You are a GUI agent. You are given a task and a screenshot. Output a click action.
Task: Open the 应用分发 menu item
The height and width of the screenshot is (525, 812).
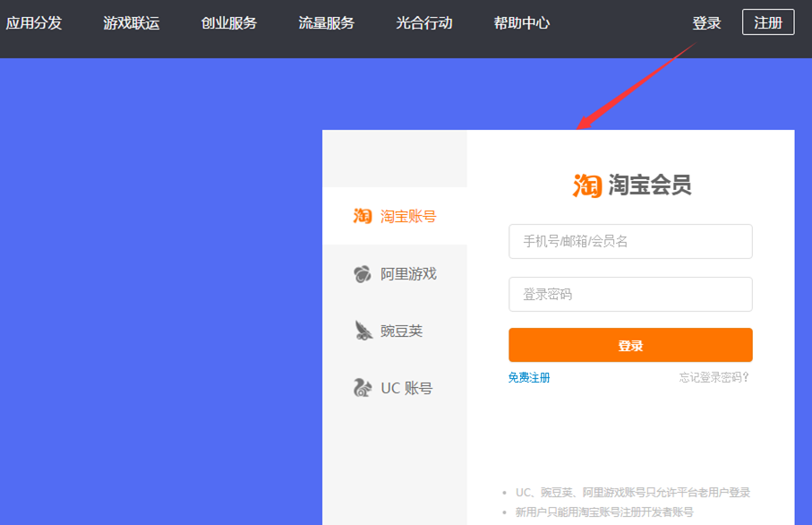click(x=34, y=23)
